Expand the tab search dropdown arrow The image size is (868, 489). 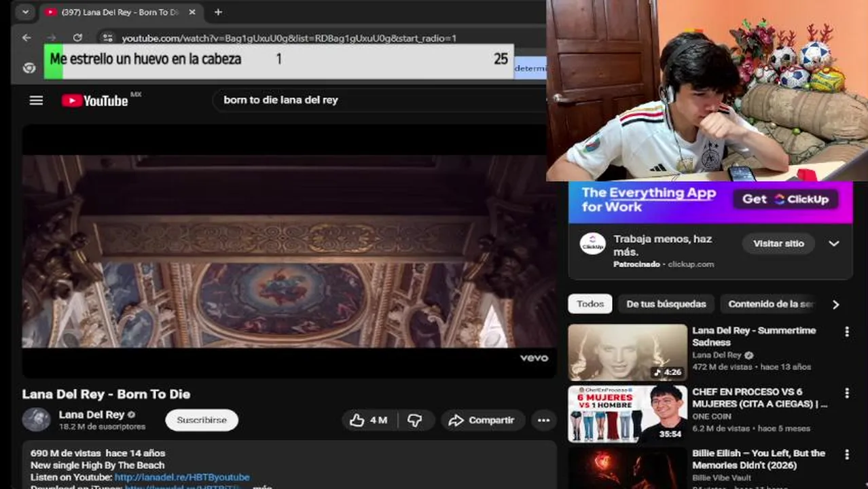[25, 12]
